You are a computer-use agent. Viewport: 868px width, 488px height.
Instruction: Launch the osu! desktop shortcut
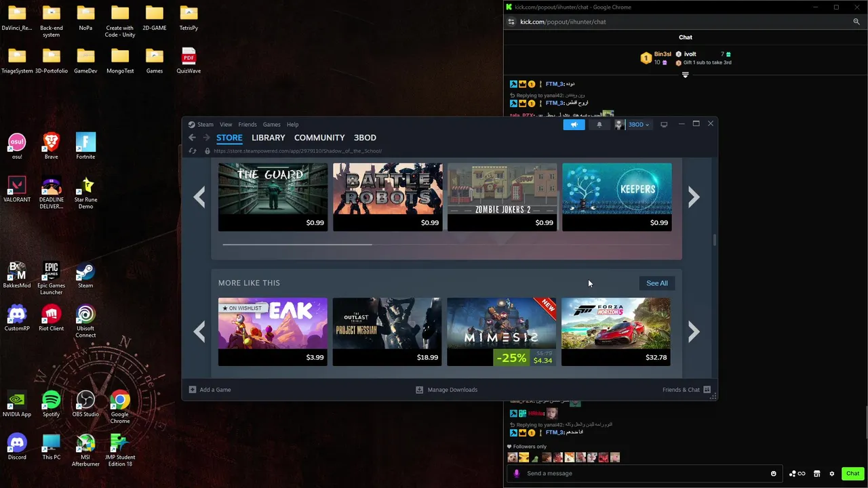tap(17, 146)
